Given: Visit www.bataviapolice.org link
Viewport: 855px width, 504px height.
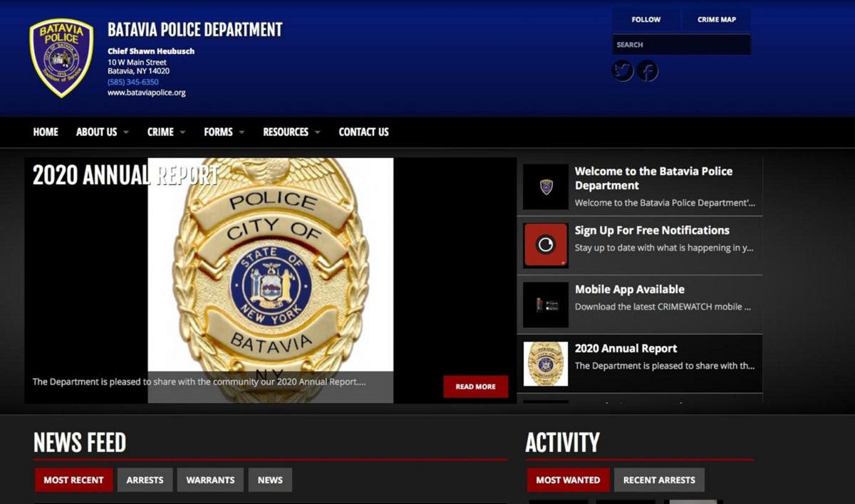Looking at the screenshot, I should [147, 92].
